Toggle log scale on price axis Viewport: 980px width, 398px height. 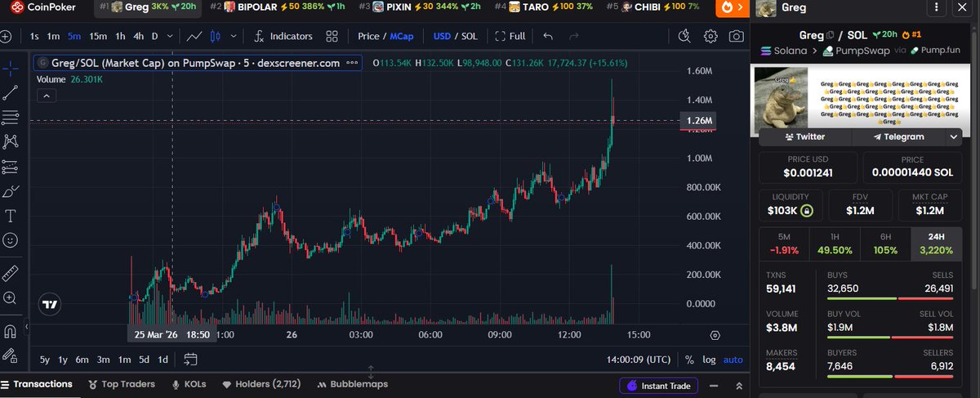pos(708,360)
